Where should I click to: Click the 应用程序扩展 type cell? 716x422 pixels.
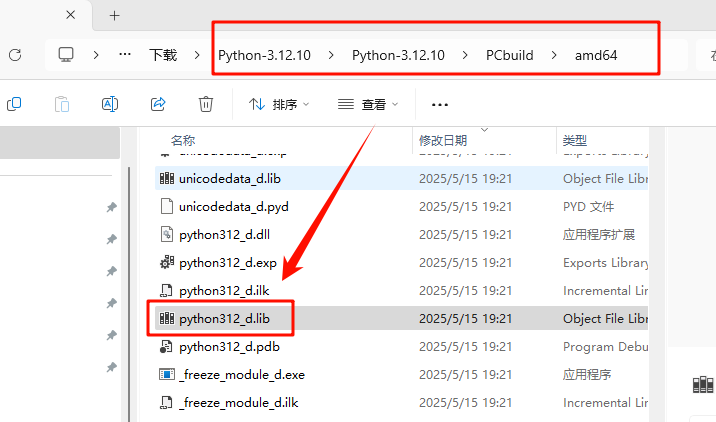click(x=599, y=234)
